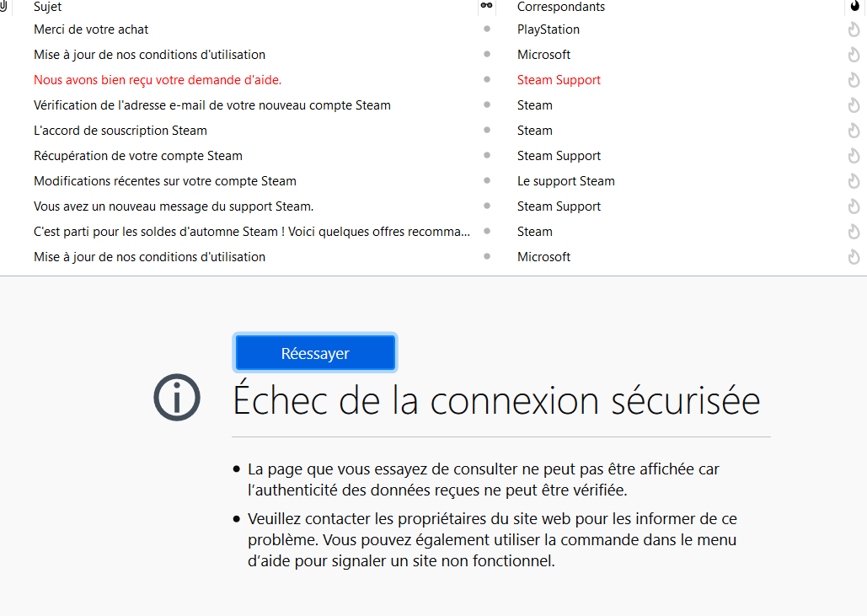The height and width of the screenshot is (616, 867).
Task: Click the info icon beside Échec de la connexion
Action: (177, 397)
